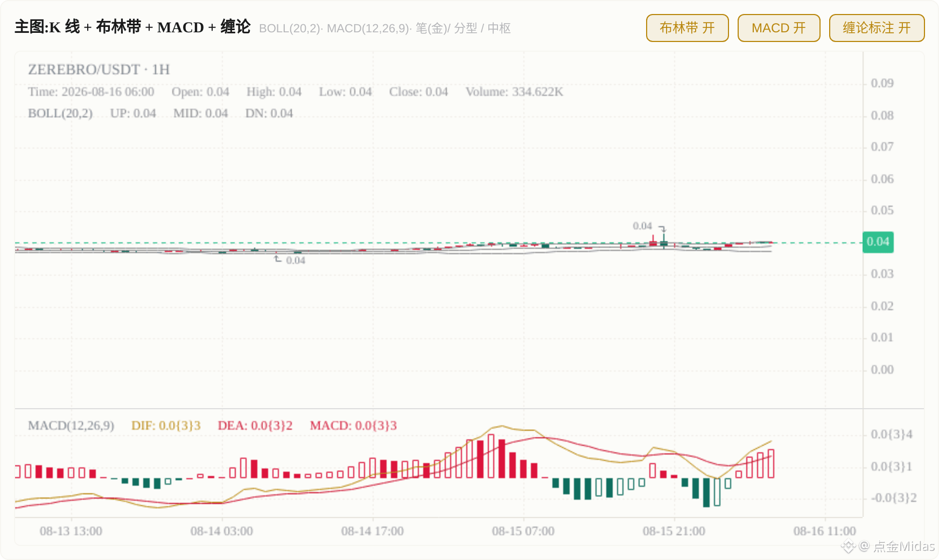
Task: Click the 0.07 price axis label
Action: (x=882, y=147)
